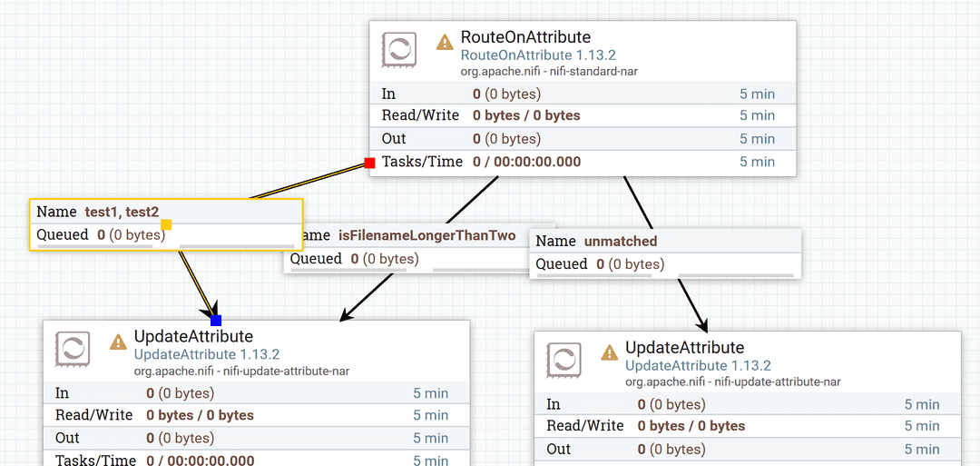Click RouteOnAttribute In row

(583, 94)
